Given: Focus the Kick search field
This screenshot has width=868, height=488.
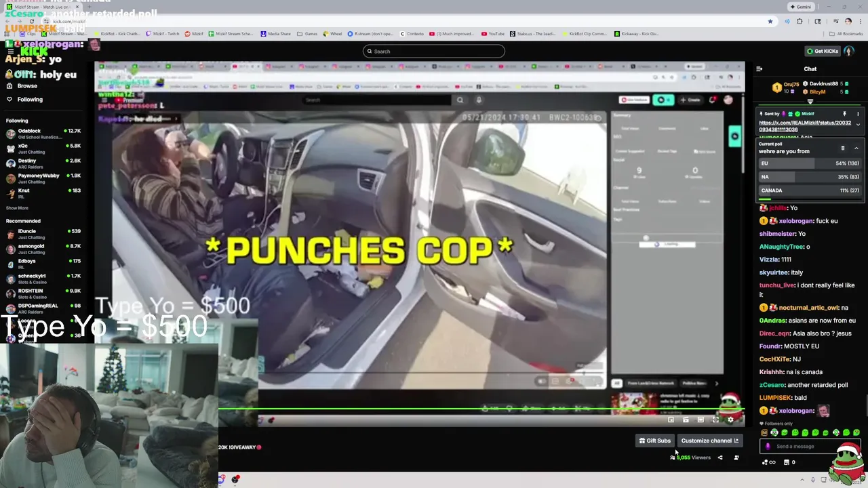Looking at the screenshot, I should point(434,52).
